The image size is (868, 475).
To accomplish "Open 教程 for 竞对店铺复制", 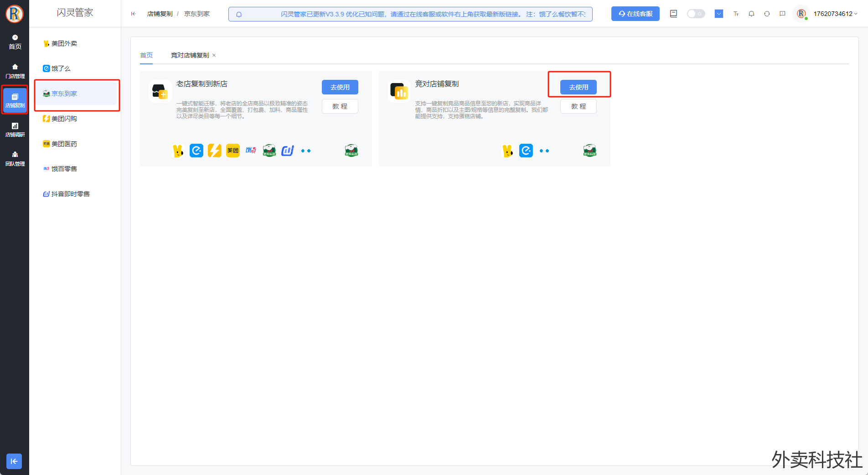I will (579, 106).
